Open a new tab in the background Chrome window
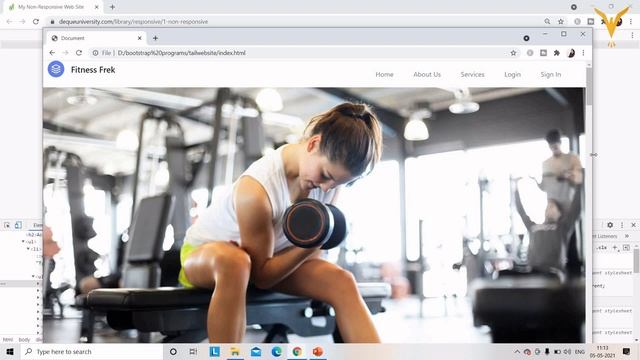This screenshot has height=360, width=640. 112,7
